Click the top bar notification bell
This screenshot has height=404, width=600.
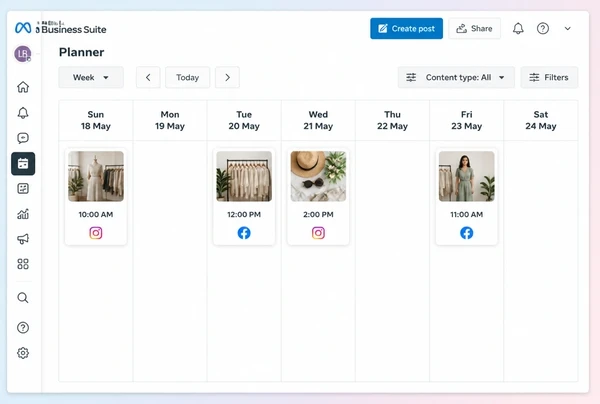pos(518,28)
